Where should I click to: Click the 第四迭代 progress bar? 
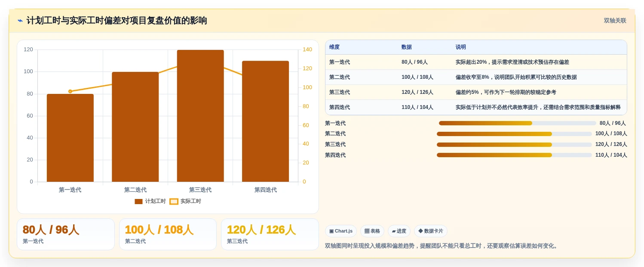(x=514, y=155)
